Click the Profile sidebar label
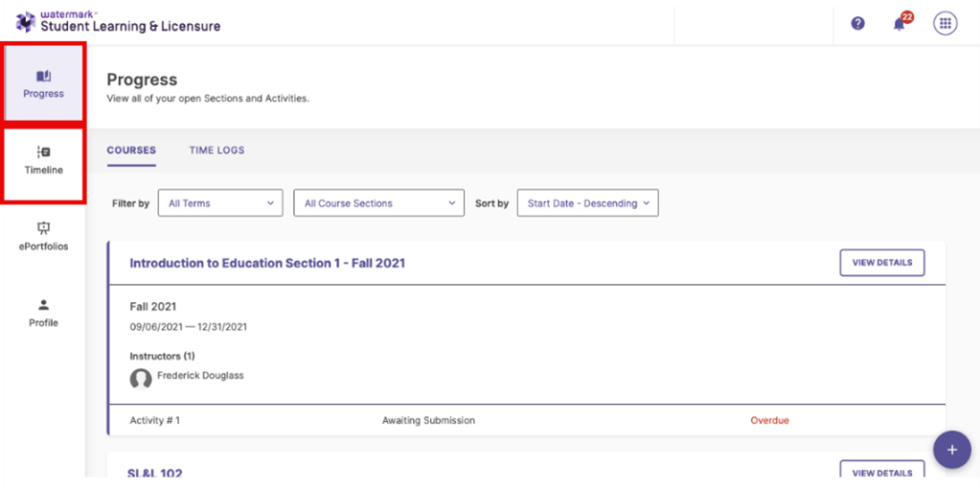 (43, 323)
